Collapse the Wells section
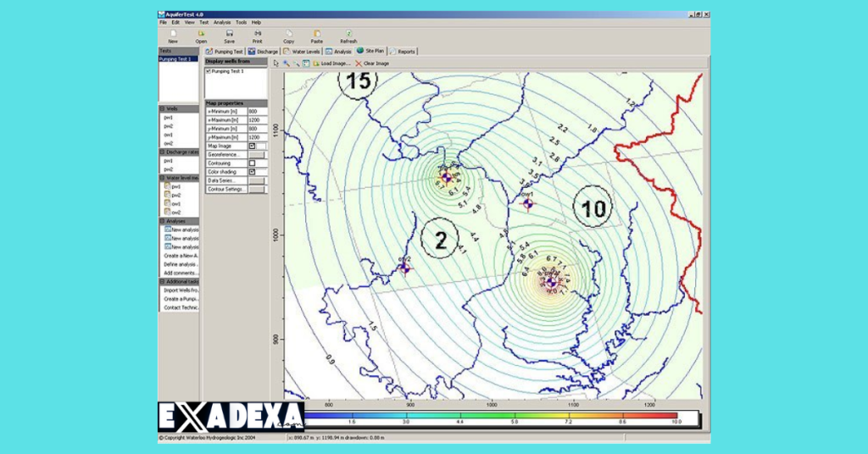This screenshot has width=868, height=454. coord(163,109)
